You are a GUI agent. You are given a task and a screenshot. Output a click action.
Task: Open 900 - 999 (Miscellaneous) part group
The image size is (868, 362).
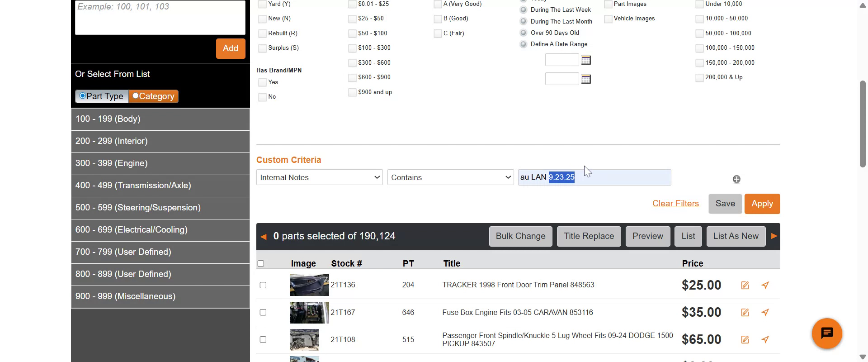160,296
